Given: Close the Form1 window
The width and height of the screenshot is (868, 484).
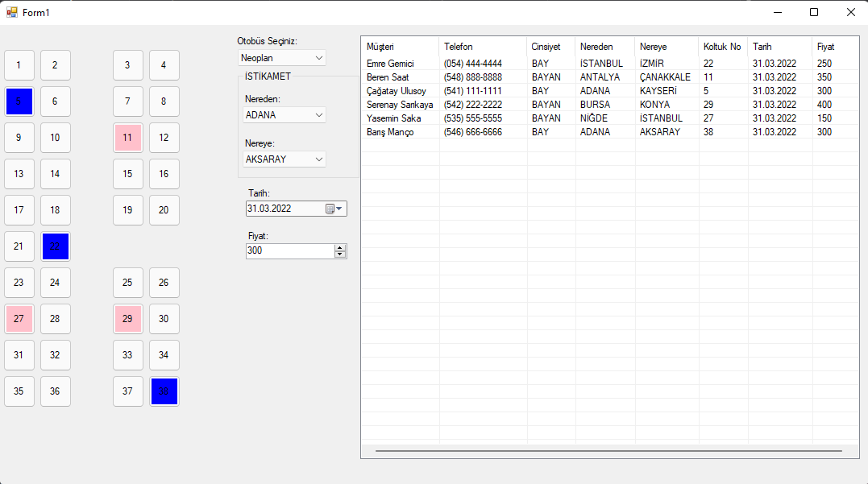Looking at the screenshot, I should (851, 12).
